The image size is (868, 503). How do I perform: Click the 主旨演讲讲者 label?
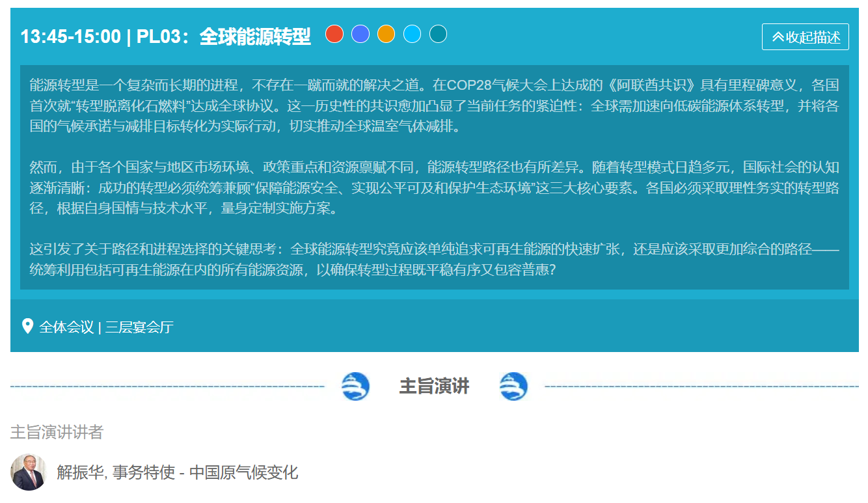click(x=57, y=432)
